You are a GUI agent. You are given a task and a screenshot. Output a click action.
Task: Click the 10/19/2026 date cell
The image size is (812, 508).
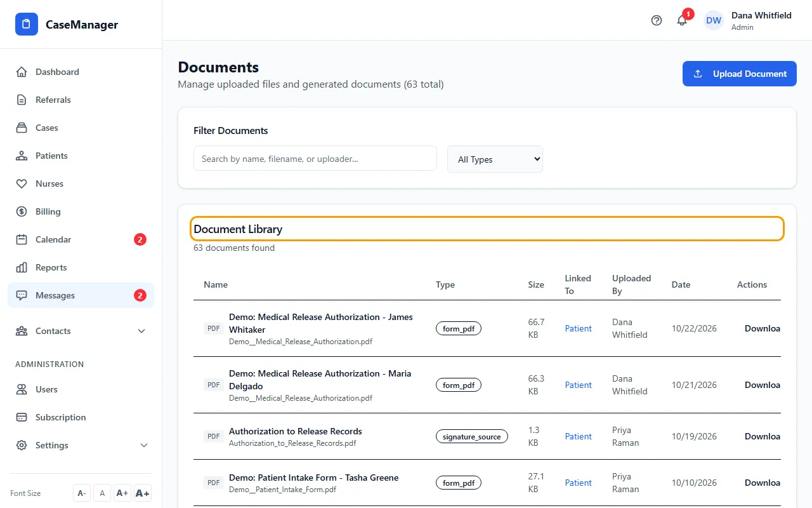tap(694, 436)
